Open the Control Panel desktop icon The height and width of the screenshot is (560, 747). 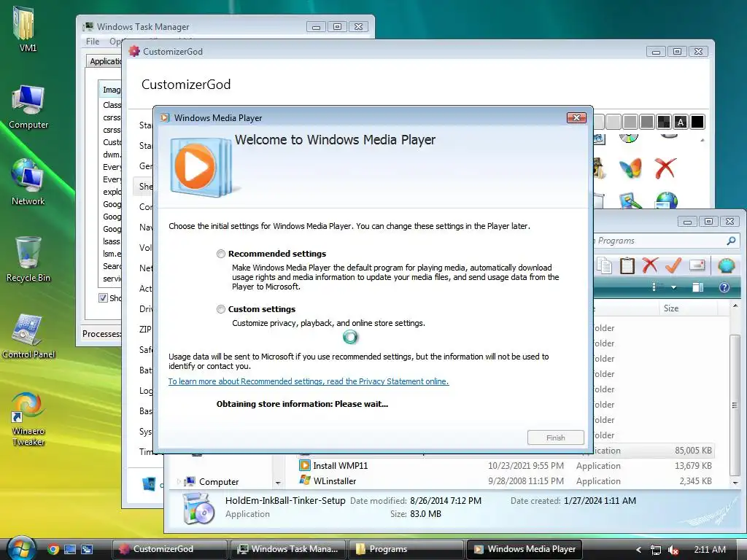click(x=28, y=336)
